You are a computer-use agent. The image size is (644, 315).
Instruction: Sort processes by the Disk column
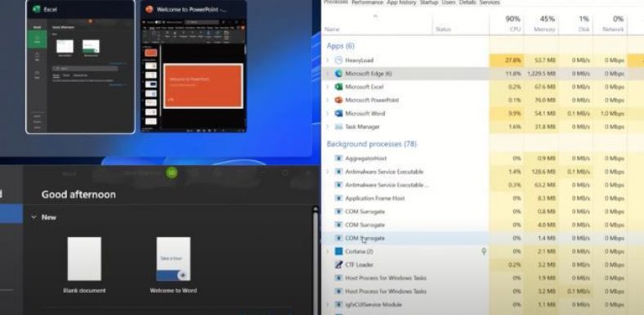(575, 24)
